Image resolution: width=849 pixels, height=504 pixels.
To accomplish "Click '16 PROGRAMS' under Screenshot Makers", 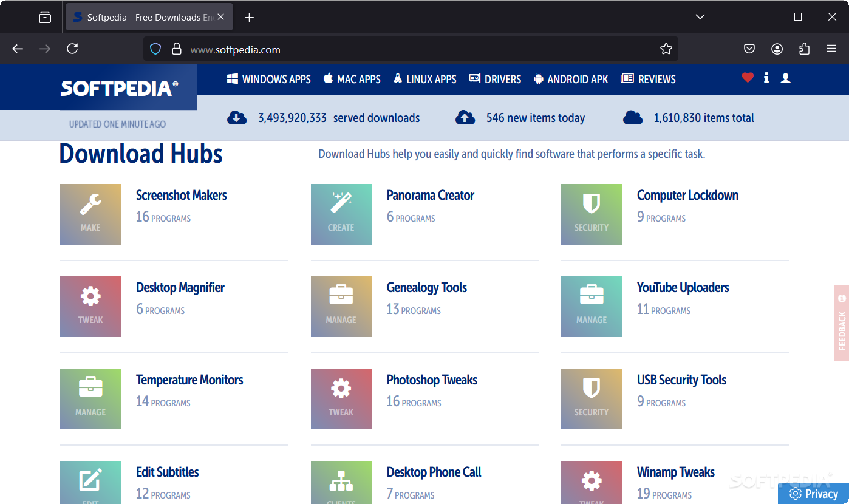I will pyautogui.click(x=163, y=217).
